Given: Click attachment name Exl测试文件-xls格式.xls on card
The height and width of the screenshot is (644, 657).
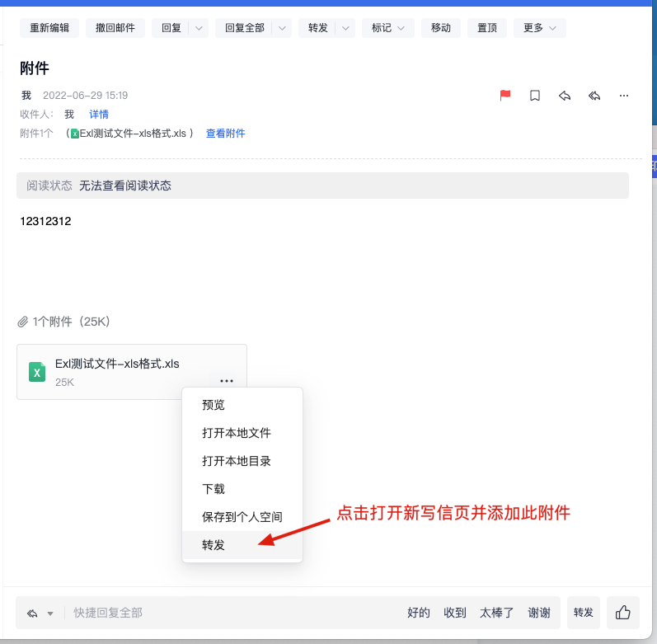Looking at the screenshot, I should 117,364.
